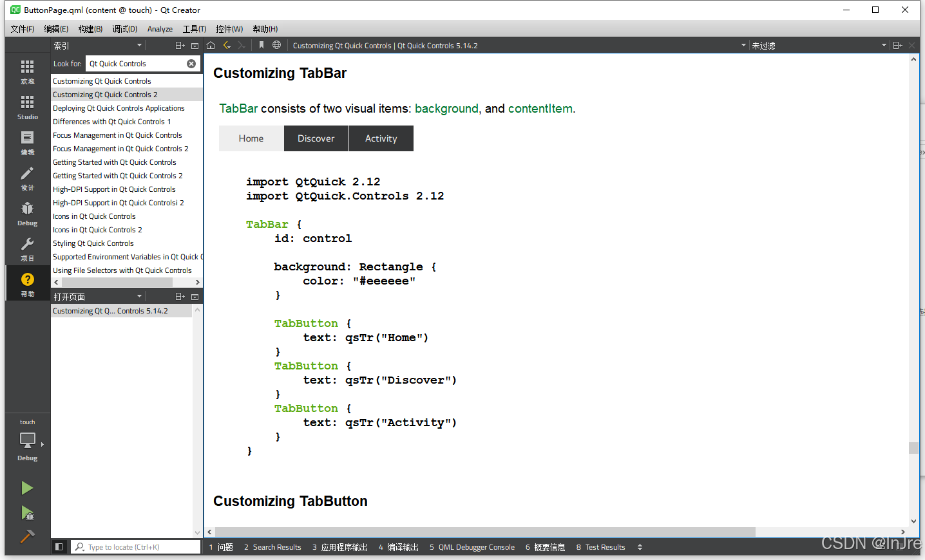
Task: Open QML Debugger Console pane
Action: tap(472, 547)
